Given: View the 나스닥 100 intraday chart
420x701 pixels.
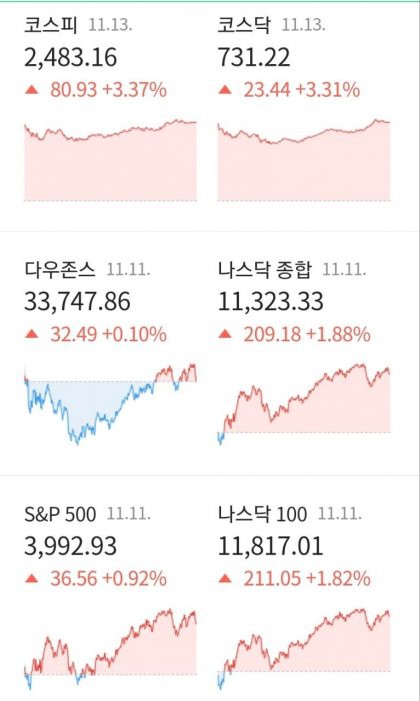Looking at the screenshot, I should (x=304, y=649).
